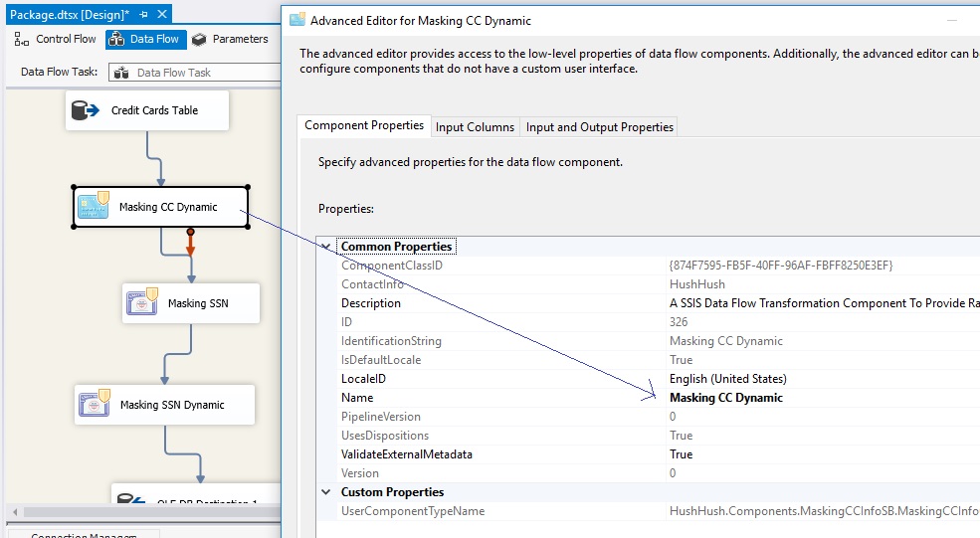Select the Masking SSN Dynamic component icon
Image resolution: width=980 pixels, height=538 pixels.
[x=95, y=403]
